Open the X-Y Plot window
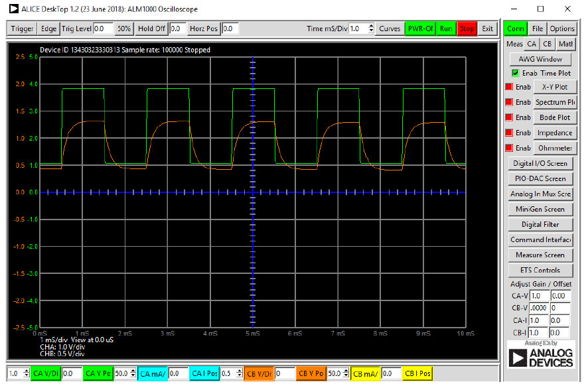 point(555,87)
